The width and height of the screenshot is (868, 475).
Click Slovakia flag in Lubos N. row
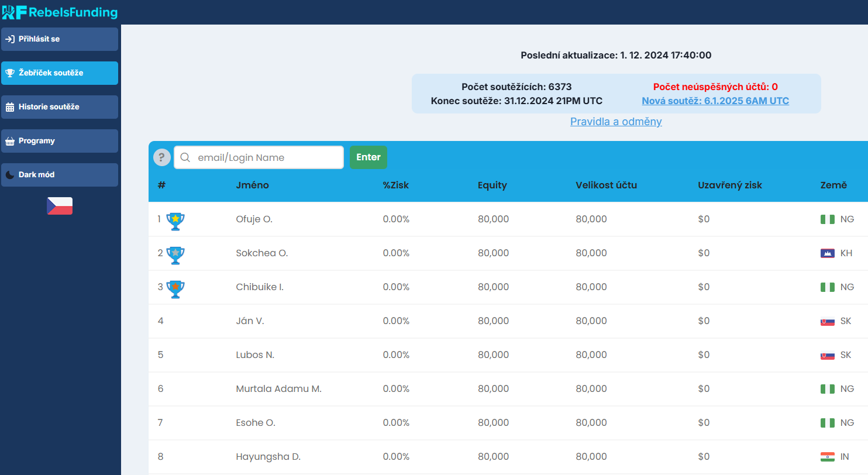point(827,355)
